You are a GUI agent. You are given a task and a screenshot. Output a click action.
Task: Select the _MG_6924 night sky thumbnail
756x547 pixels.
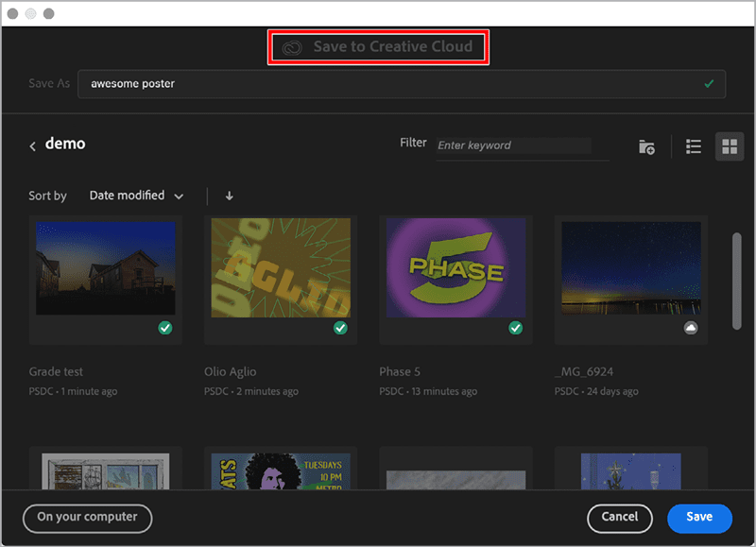click(x=631, y=268)
